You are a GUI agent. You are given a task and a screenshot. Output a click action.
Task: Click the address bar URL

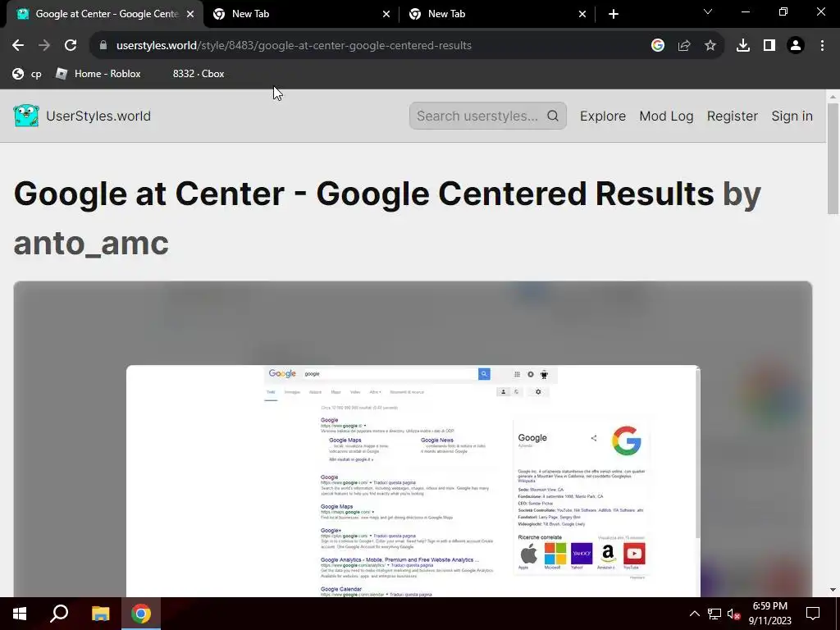pyautogui.click(x=294, y=46)
